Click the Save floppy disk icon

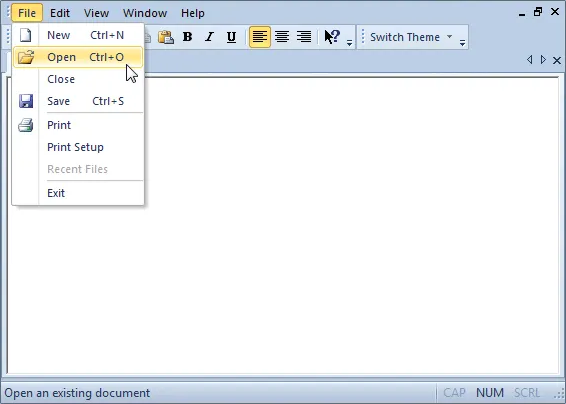pyautogui.click(x=26, y=101)
